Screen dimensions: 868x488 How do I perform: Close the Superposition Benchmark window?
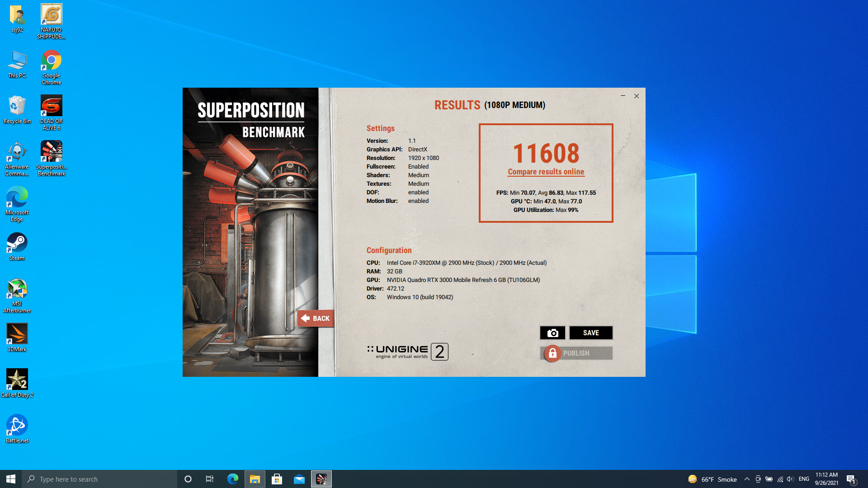pos(637,96)
